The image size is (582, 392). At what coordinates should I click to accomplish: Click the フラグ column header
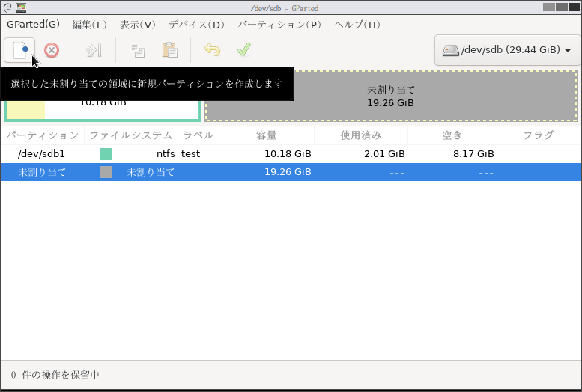tap(539, 135)
